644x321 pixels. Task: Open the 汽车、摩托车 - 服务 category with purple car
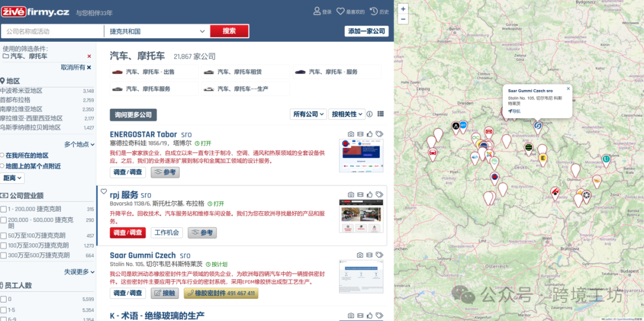pyautogui.click(x=337, y=72)
